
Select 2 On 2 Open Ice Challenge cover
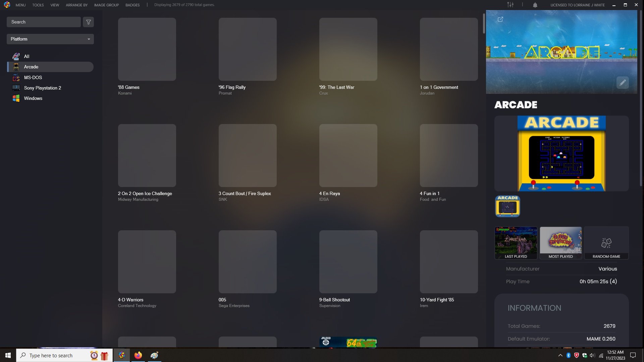tap(147, 156)
